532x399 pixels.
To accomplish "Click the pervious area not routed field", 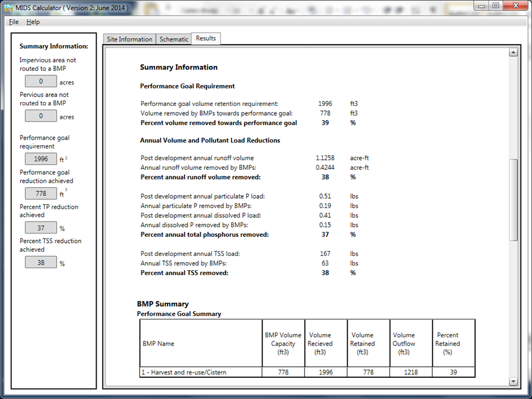I will click(x=41, y=116).
